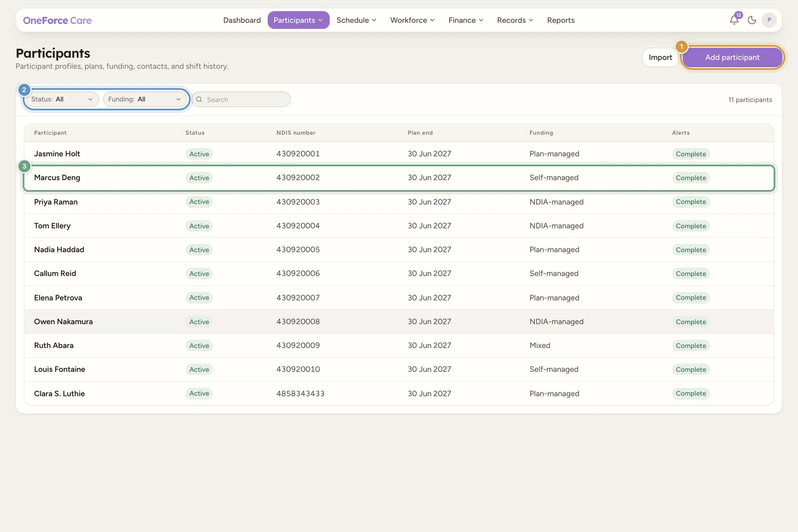This screenshot has height=532, width=798.
Task: Open Clara S. Luthie's row
Action: (399, 393)
